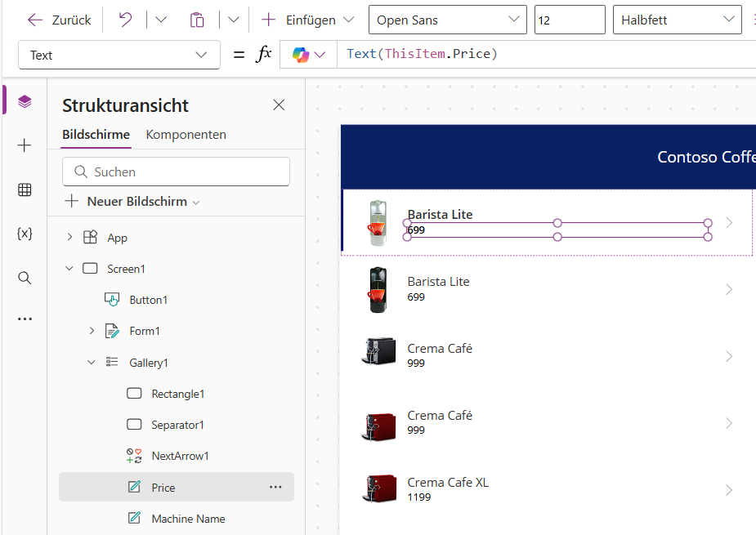This screenshot has width=756, height=535.
Task: Open the Text property selector dropdown
Action: tap(119, 55)
